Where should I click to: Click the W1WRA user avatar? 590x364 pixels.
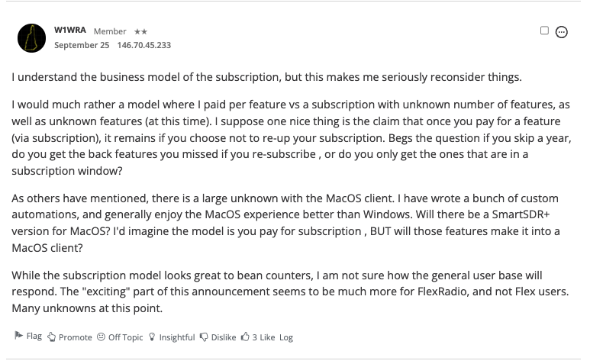coord(31,38)
